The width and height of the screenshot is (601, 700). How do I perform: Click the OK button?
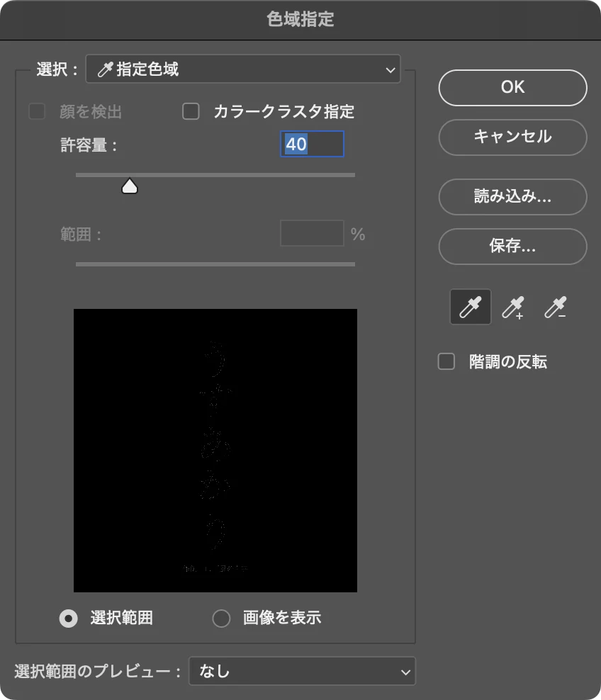coord(512,88)
